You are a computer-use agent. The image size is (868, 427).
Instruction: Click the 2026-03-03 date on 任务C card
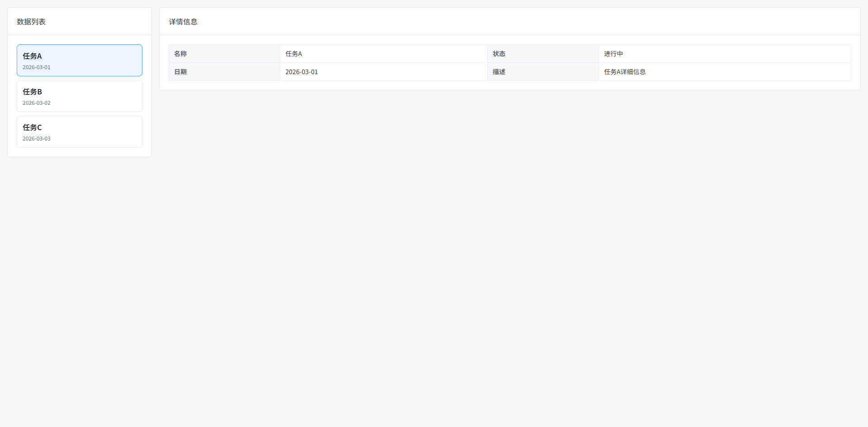37,139
